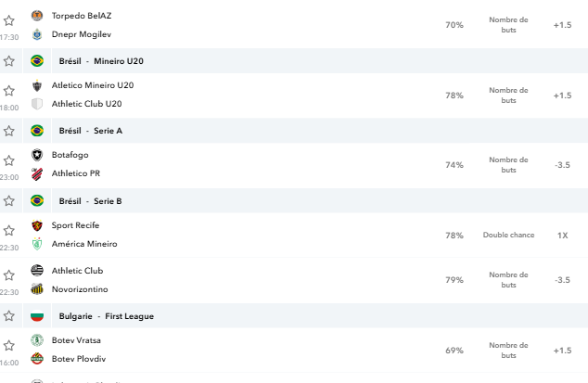Image resolution: width=588 pixels, height=383 pixels.
Task: Star the Brésil Mineiro U20 league
Action: [x=9, y=61]
